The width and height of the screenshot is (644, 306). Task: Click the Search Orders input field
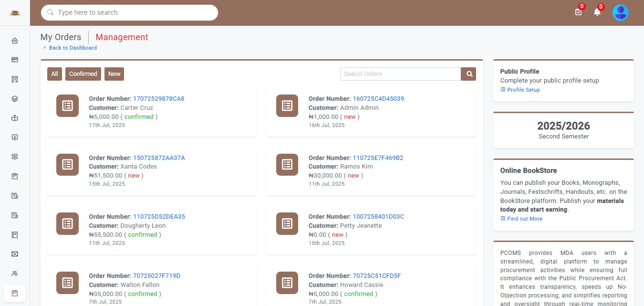(400, 74)
